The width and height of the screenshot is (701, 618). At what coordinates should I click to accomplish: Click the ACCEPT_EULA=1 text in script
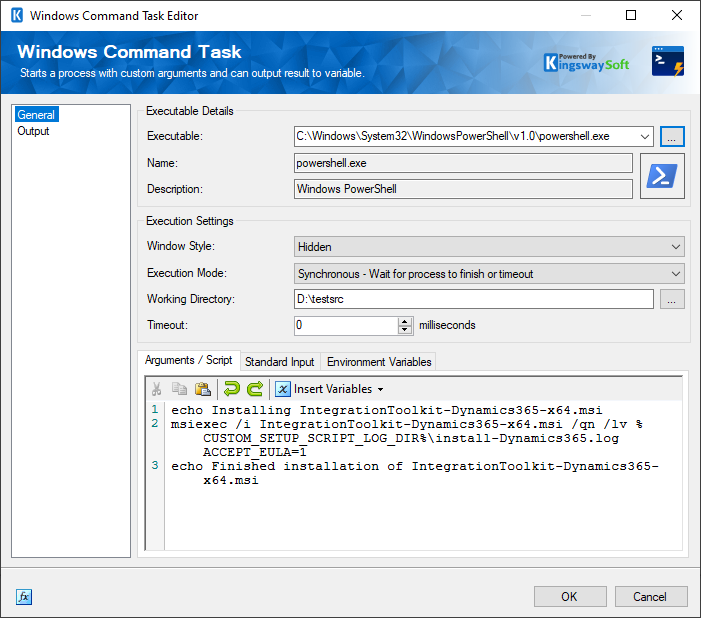[x=255, y=452]
